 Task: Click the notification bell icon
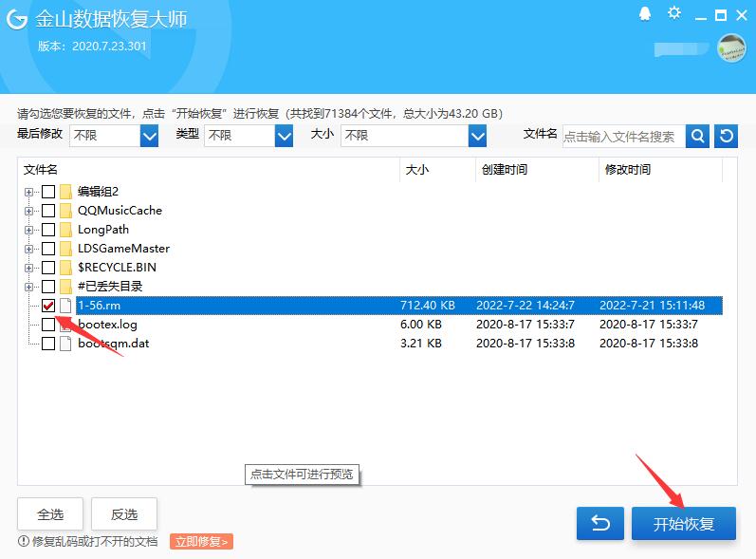[x=645, y=14]
